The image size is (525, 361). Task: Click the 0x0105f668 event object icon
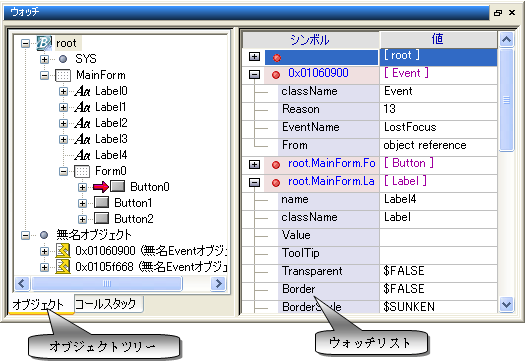[x=63, y=267]
